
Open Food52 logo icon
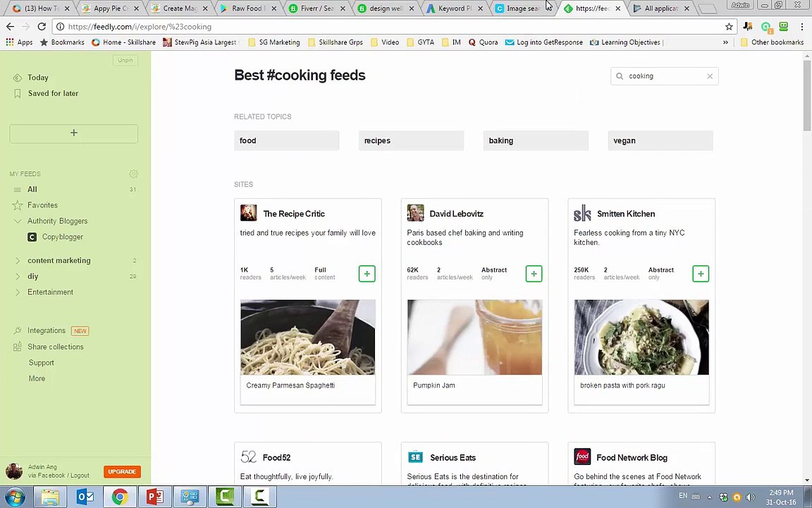249,456
